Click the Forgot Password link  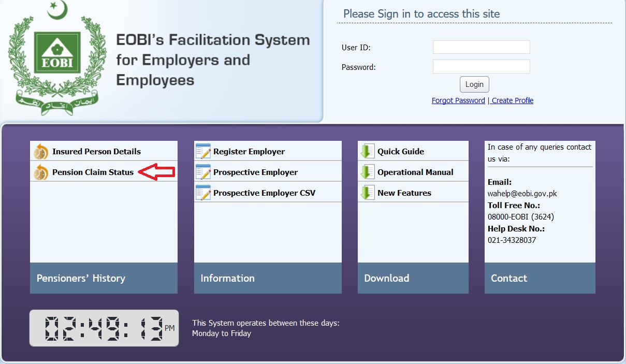458,100
